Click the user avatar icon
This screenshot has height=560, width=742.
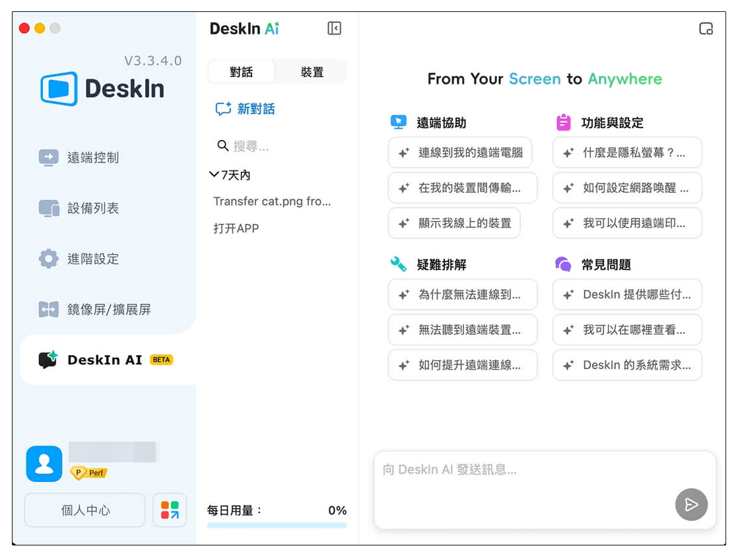pos(44,464)
